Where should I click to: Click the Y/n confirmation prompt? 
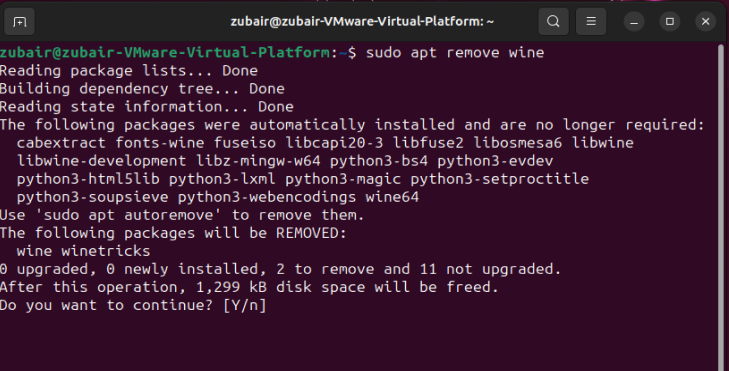pyautogui.click(x=245, y=305)
